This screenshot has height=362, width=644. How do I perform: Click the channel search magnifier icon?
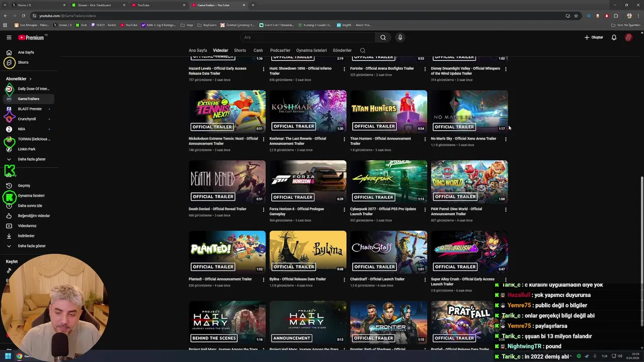tap(362, 50)
